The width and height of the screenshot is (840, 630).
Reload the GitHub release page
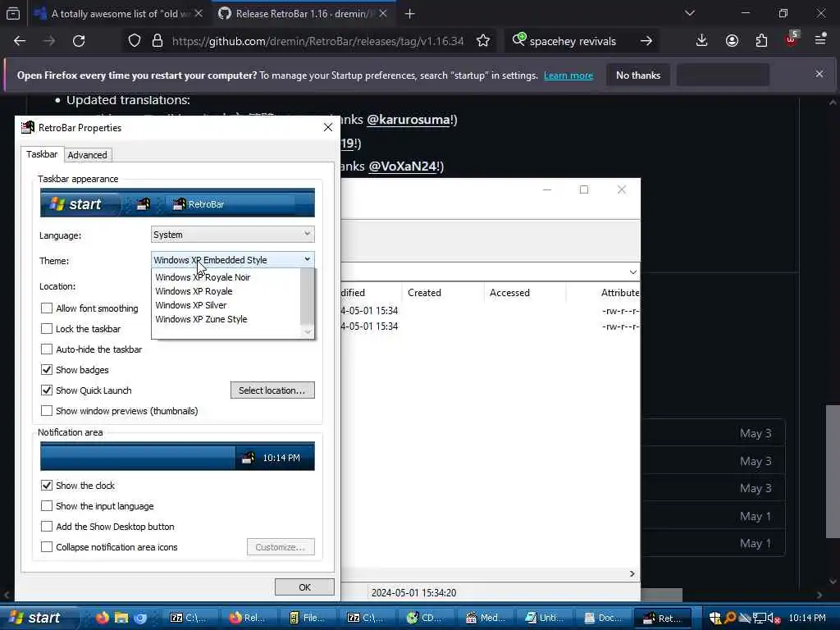pos(79,41)
